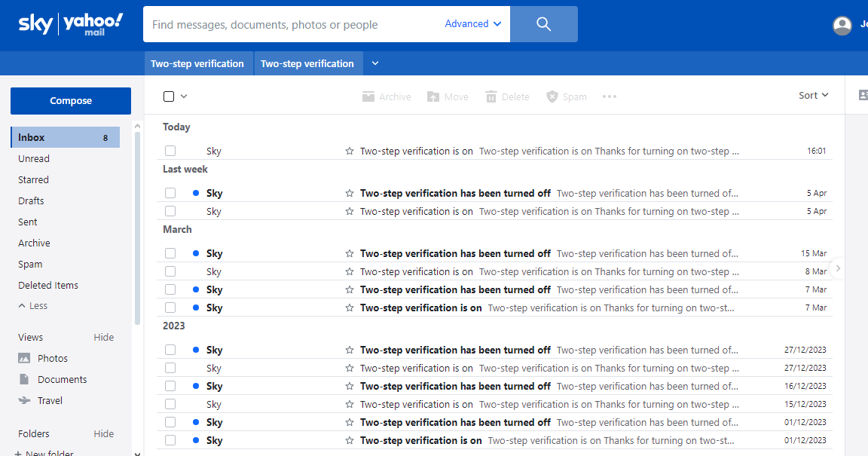Open the Deleted Items folder

pos(48,286)
